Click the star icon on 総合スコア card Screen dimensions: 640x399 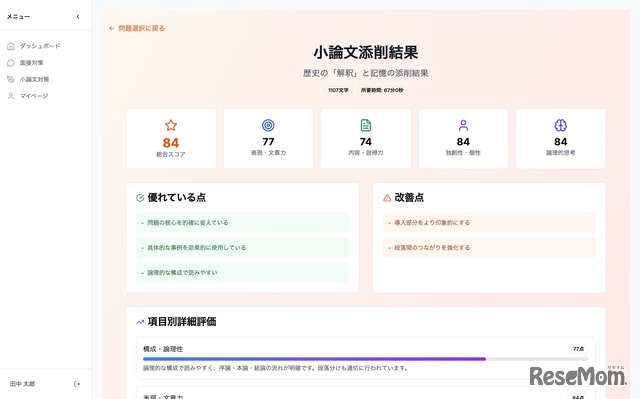point(171,125)
